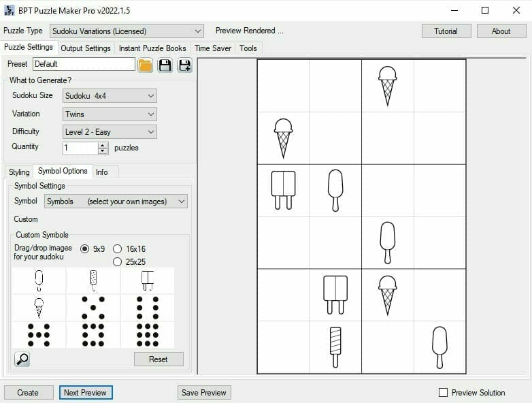Select the 25x25 radio button
Viewport: 532px width, 403px height.
(117, 262)
